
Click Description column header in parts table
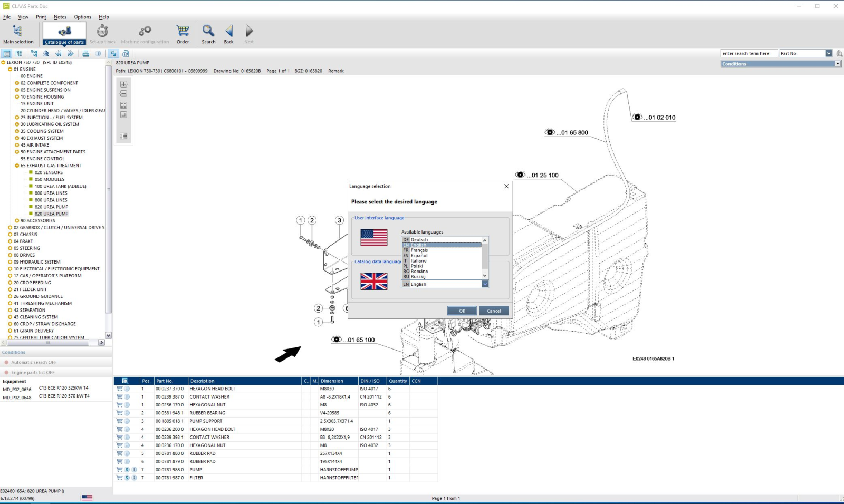coord(245,381)
